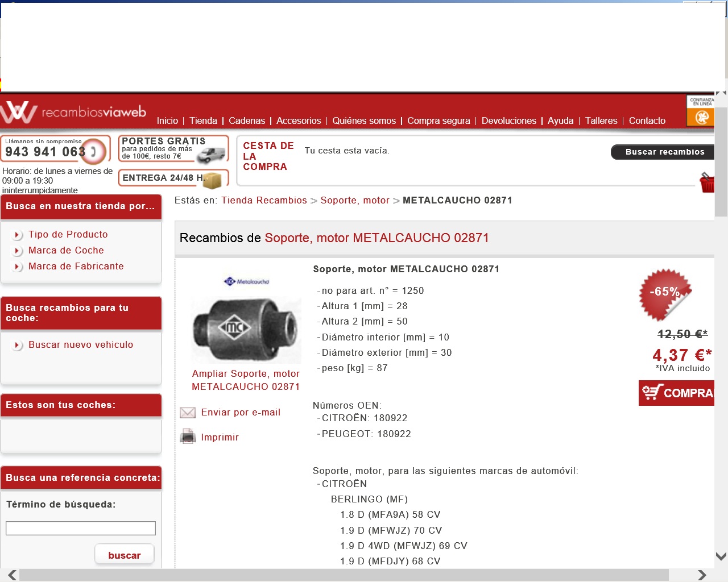
Task: Click the 'peso [kg] = 87' spec
Action: pyautogui.click(x=354, y=368)
